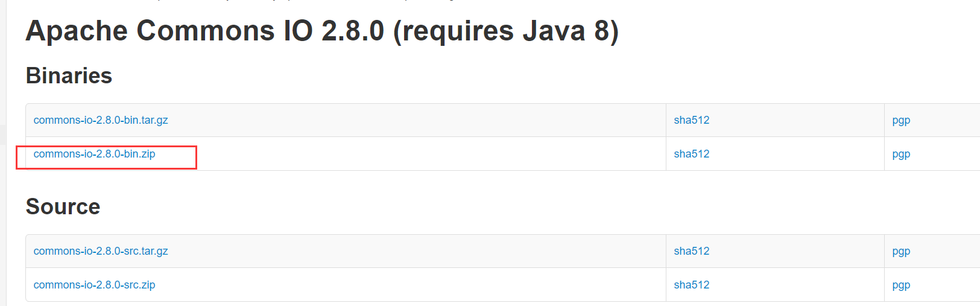Viewport: 980px width, 306px height.
Task: Click the Source section heading
Action: pyautogui.click(x=63, y=206)
